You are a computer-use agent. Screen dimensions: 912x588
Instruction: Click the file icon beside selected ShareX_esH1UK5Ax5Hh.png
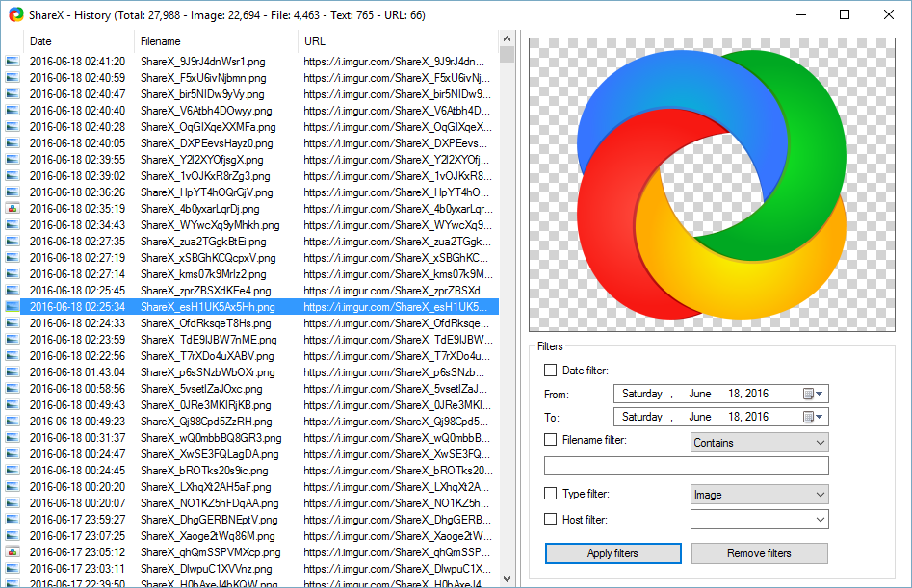pos(13,306)
